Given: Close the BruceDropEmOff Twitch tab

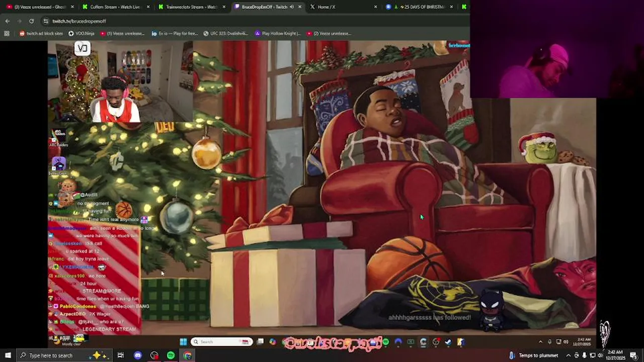Looking at the screenshot, I should click(x=300, y=7).
